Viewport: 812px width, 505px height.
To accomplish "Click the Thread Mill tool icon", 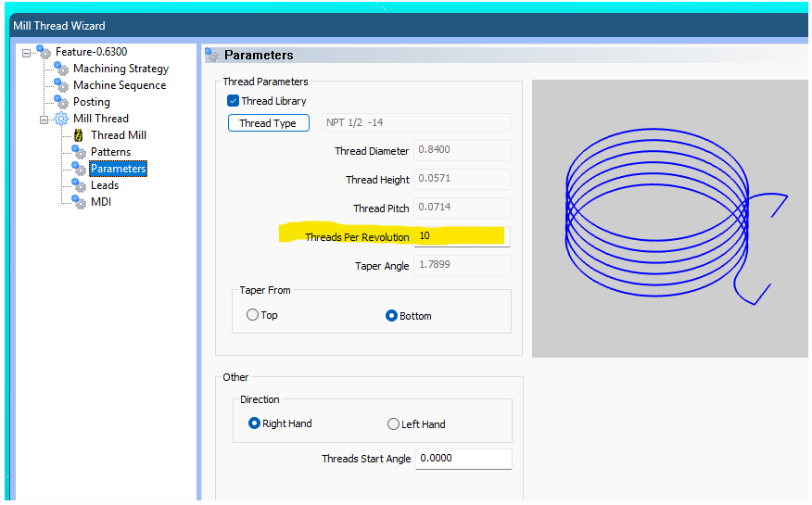I will [79, 135].
